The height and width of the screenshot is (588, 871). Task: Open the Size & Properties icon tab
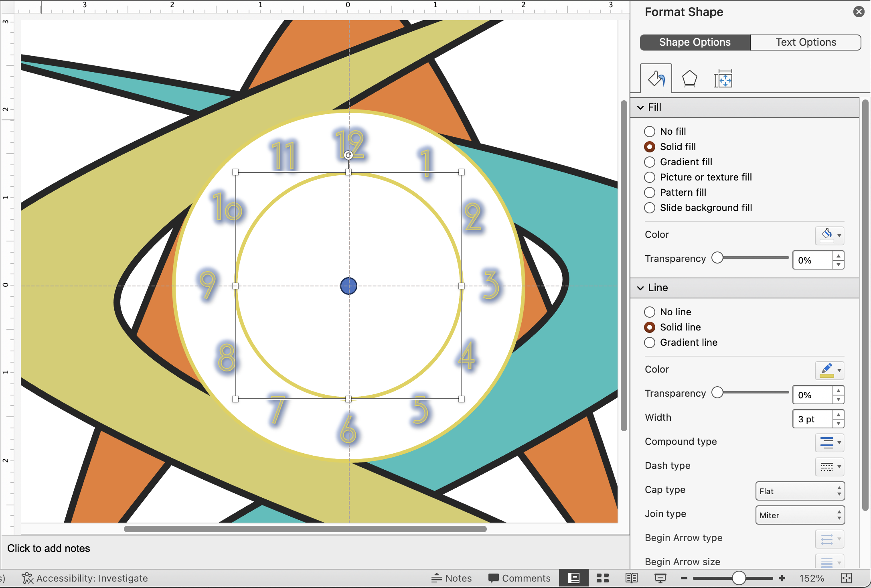(723, 79)
